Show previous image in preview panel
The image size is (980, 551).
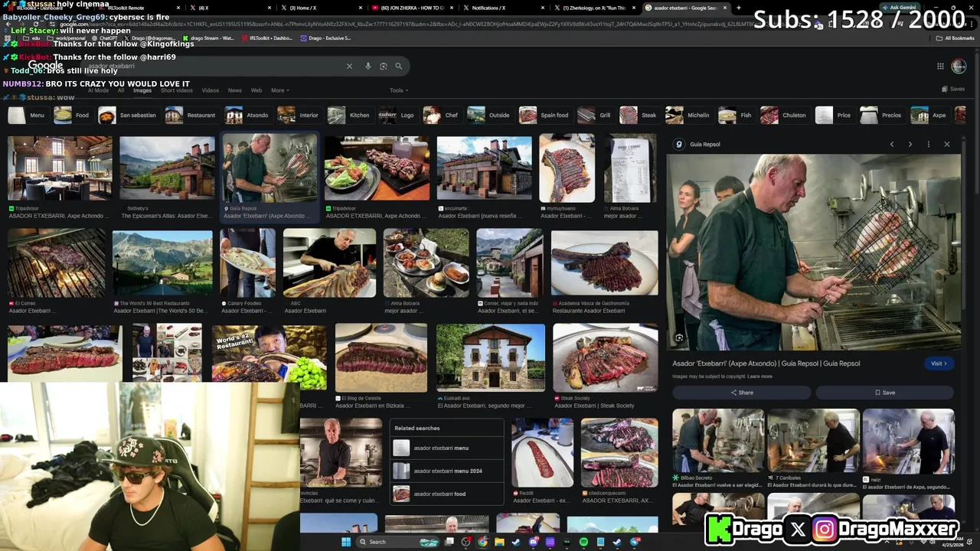(x=891, y=144)
